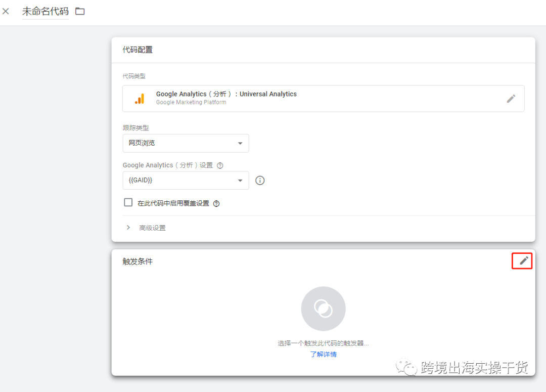546x392 pixels.
Task: Open help beside Google Analytics（分析）设置 label
Action: 219,165
